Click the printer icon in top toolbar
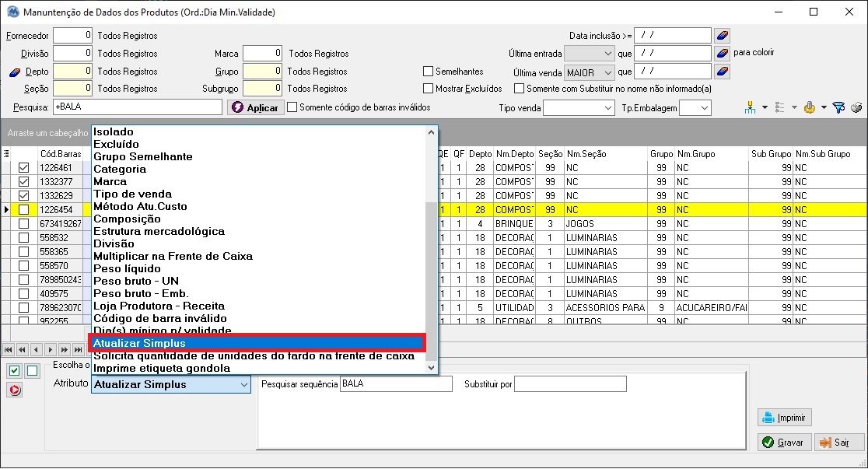The height and width of the screenshot is (469, 868). tap(856, 107)
